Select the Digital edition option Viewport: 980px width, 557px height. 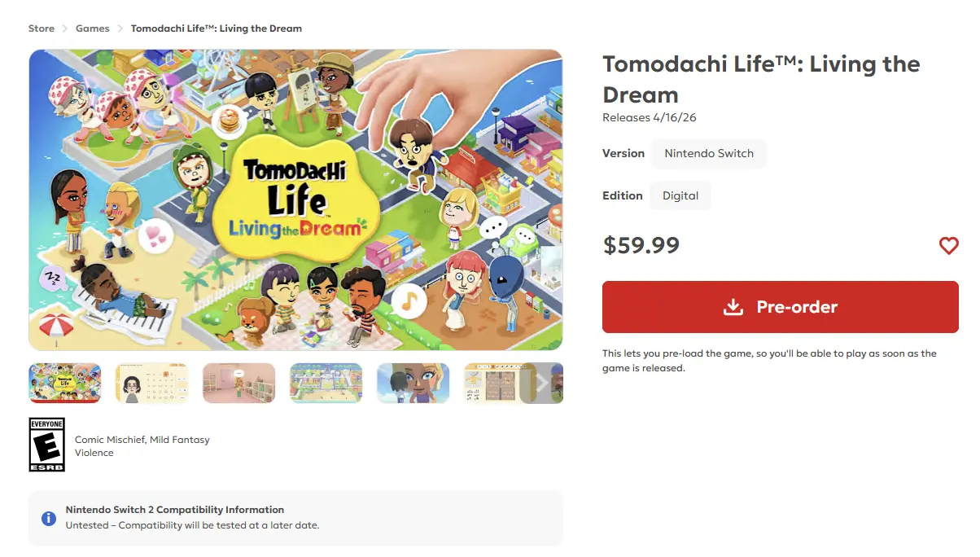680,195
